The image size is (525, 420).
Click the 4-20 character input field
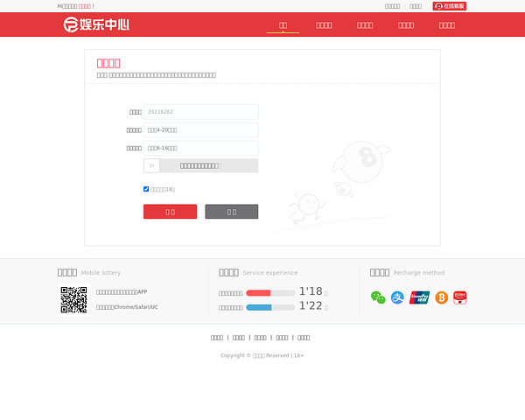point(201,129)
